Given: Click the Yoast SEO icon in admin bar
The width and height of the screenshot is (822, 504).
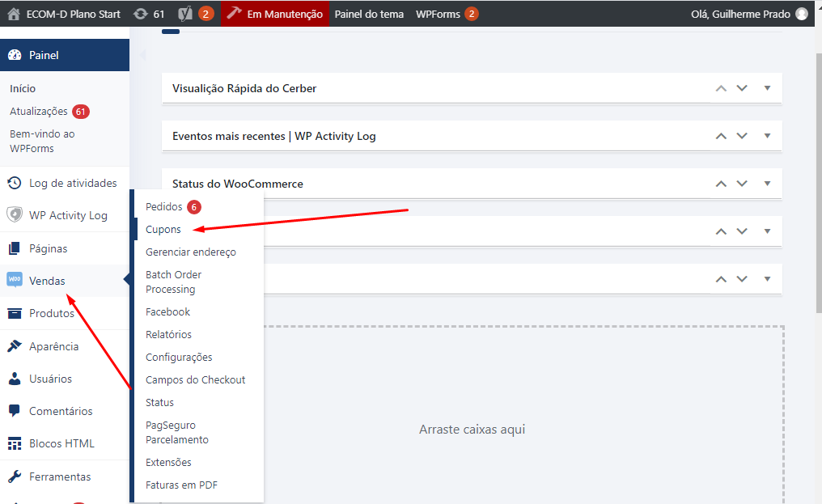Looking at the screenshot, I should [x=185, y=15].
